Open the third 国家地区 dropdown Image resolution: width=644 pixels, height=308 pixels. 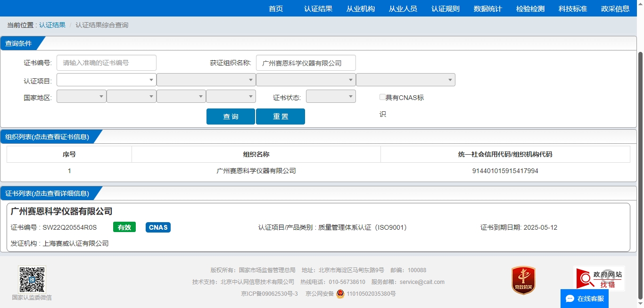coord(181,96)
